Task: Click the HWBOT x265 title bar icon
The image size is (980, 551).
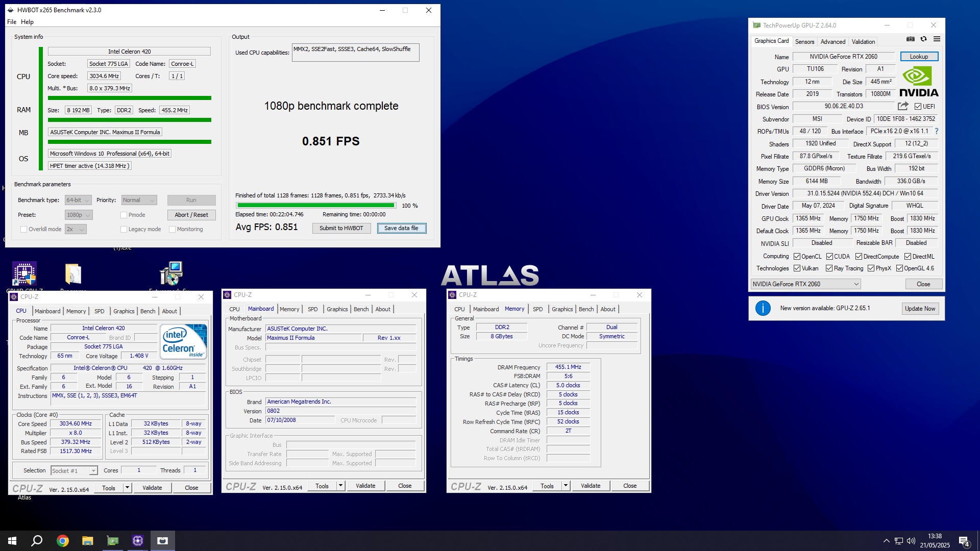Action: pos(11,10)
